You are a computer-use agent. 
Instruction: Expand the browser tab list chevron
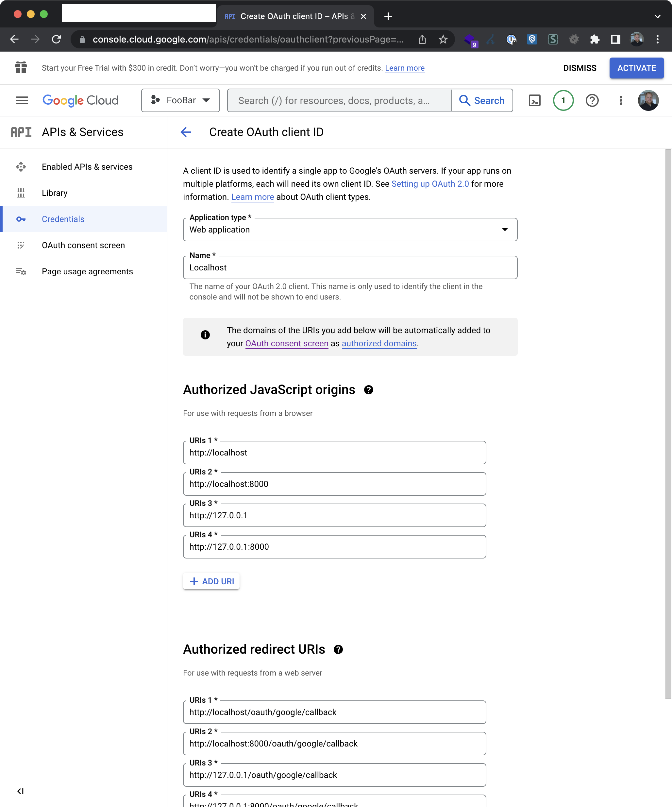(657, 17)
